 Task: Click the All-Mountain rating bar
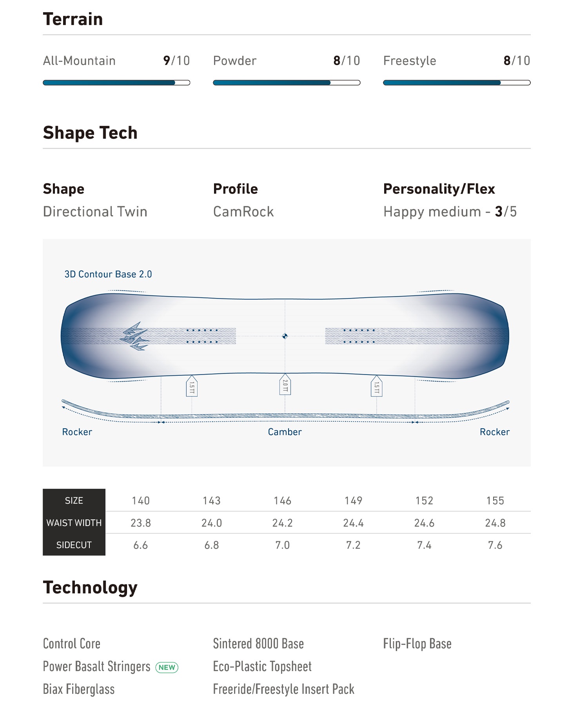tap(116, 83)
